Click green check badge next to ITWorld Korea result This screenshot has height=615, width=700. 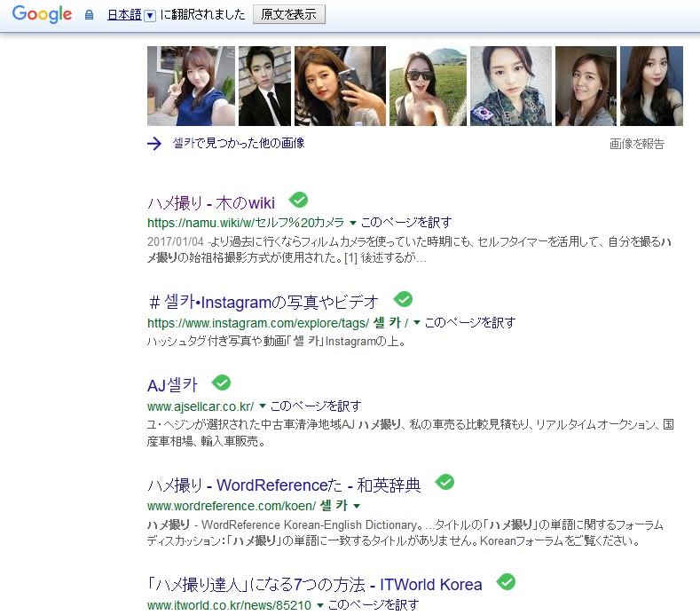506,581
